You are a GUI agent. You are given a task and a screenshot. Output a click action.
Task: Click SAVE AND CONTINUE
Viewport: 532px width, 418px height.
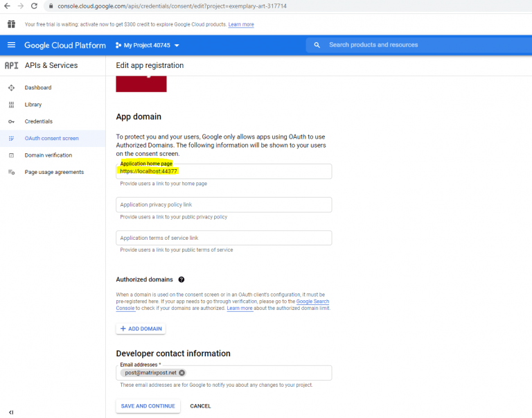[148, 406]
